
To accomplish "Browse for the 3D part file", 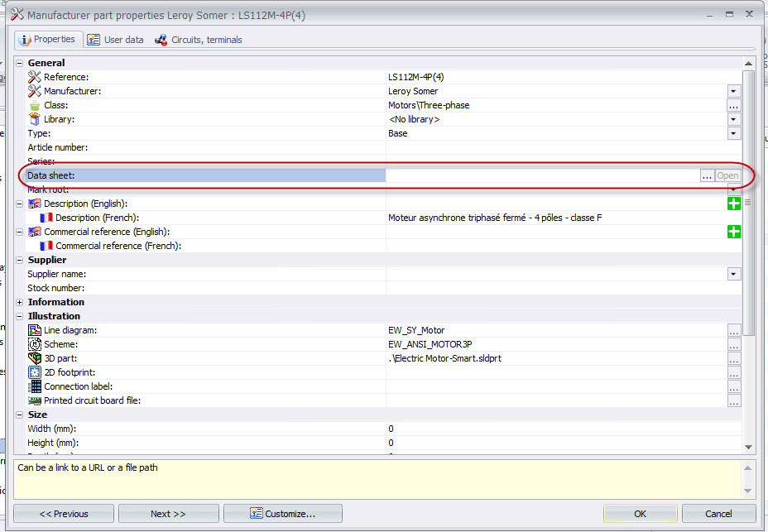I will point(733,358).
